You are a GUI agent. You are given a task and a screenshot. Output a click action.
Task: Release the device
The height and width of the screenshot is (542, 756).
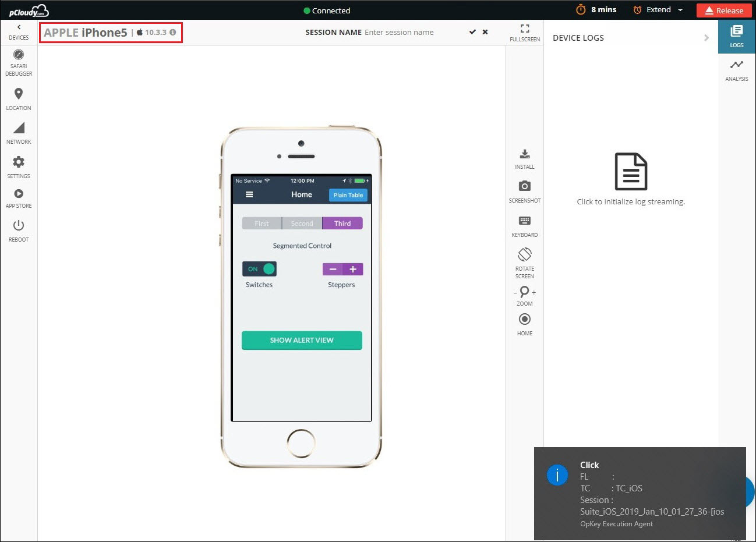(724, 10)
